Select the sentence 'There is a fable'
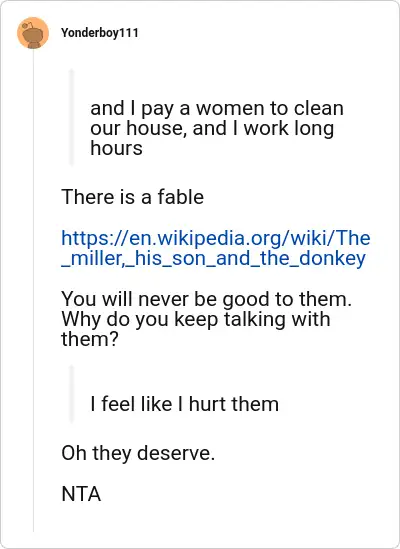Viewport: 400px width, 549px height. (x=132, y=197)
